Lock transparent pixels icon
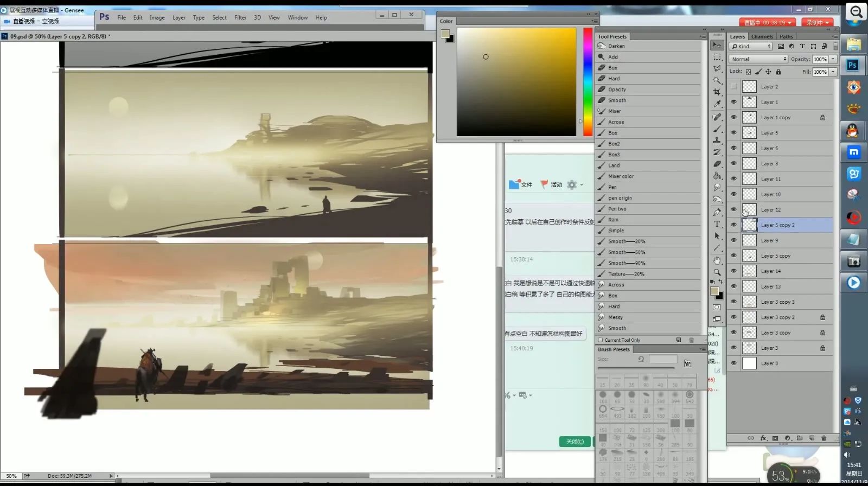 [749, 72]
